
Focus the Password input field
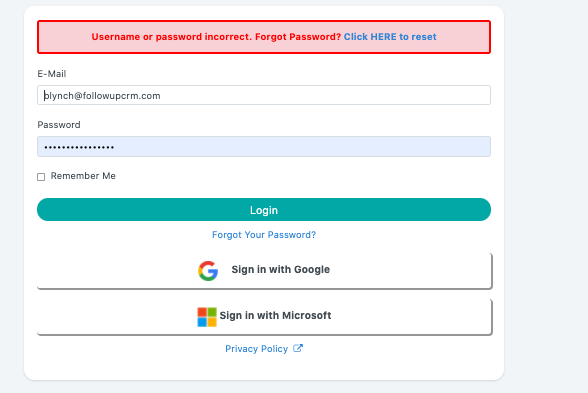264,147
